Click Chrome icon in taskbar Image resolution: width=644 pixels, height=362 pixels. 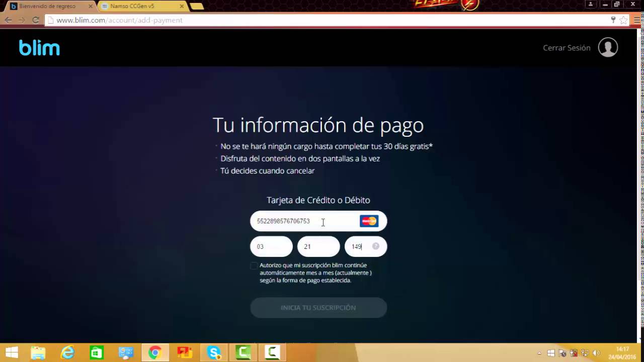click(x=155, y=353)
